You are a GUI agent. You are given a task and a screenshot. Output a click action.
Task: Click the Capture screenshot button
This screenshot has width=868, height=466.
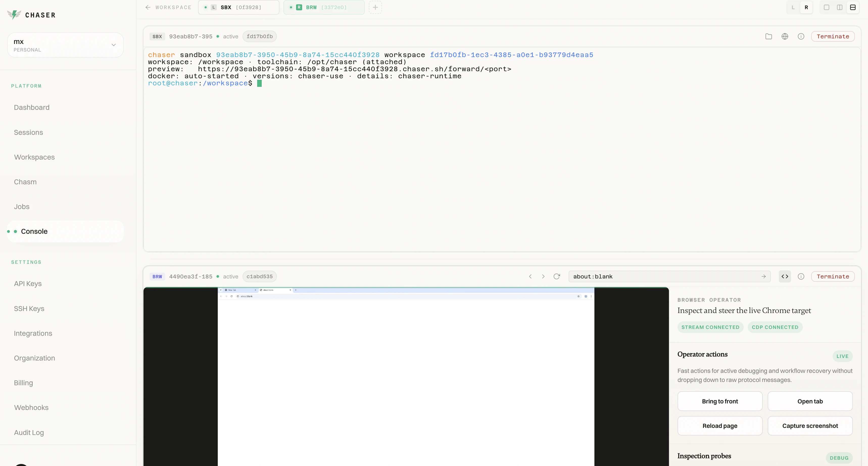click(810, 426)
